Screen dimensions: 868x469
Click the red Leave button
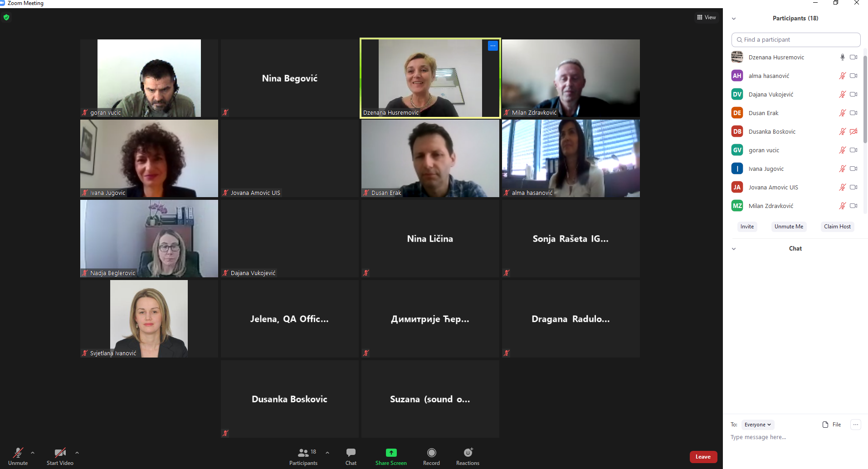[703, 457]
